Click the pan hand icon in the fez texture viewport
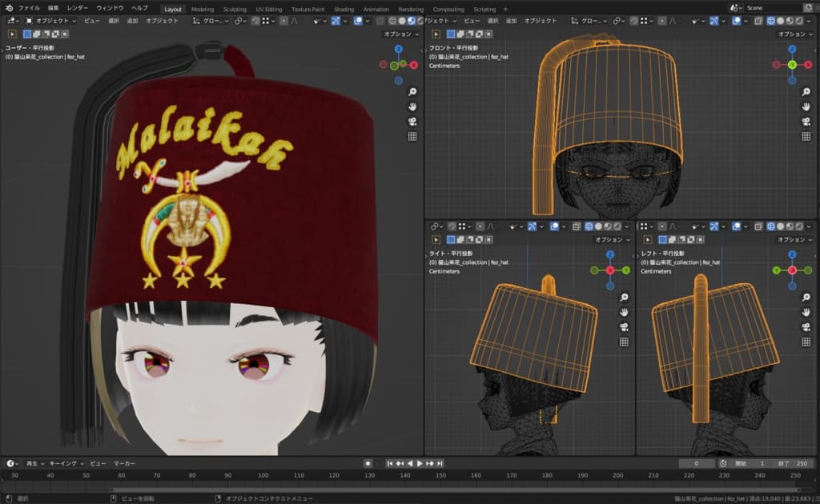The width and height of the screenshot is (820, 504). point(412,106)
